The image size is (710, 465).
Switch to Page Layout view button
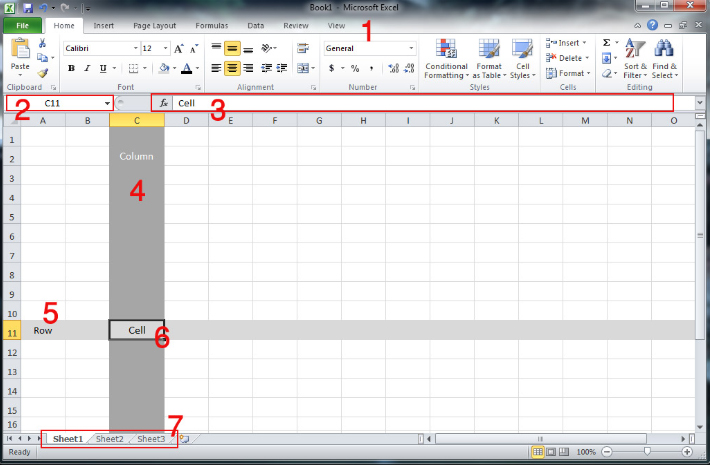(551, 451)
